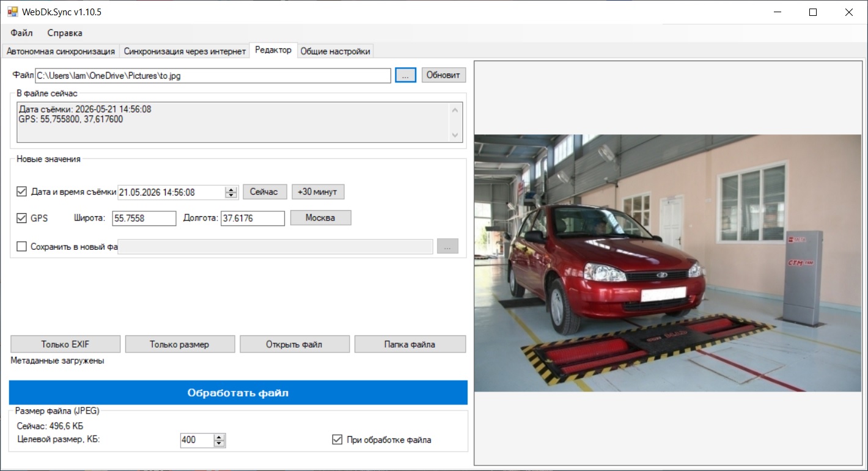Click into the Широта latitude field
This screenshot has width=868, height=471.
[x=144, y=218]
